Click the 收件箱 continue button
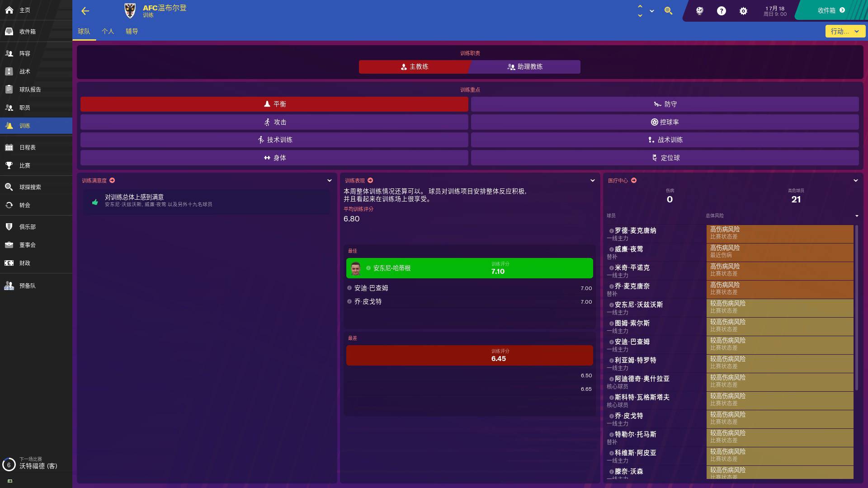 click(x=831, y=10)
